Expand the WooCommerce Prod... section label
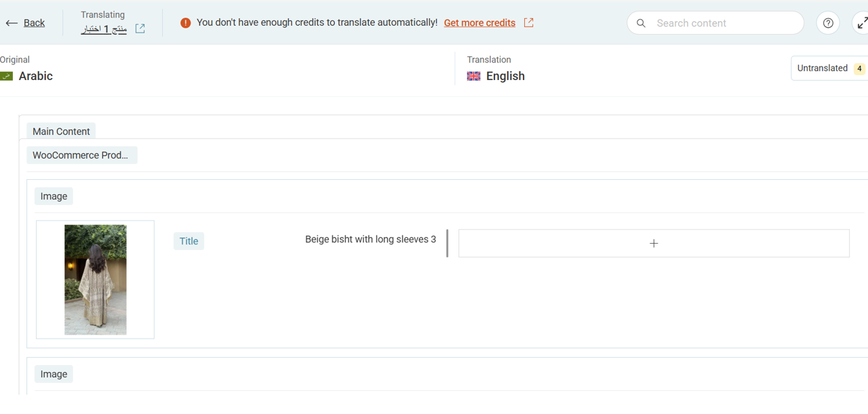The width and height of the screenshot is (868, 414). click(81, 155)
